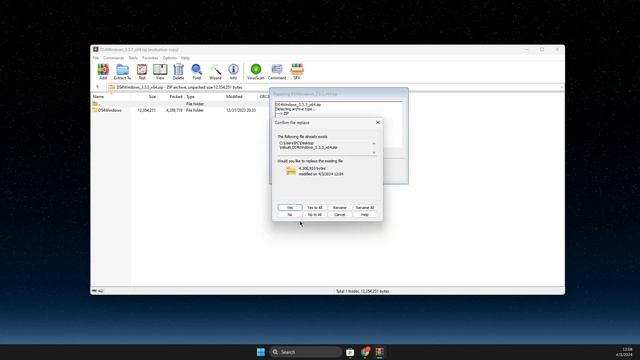Click the Comment toolbar icon

[x=277, y=72]
